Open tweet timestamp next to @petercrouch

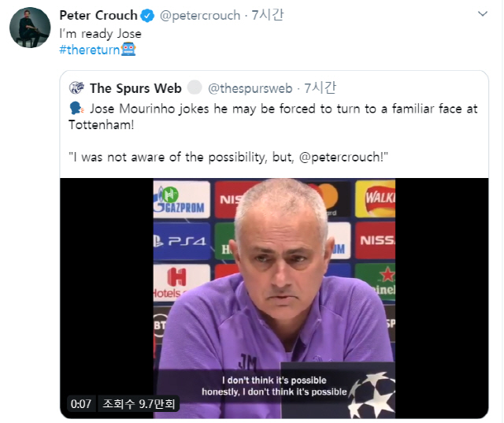(268, 15)
